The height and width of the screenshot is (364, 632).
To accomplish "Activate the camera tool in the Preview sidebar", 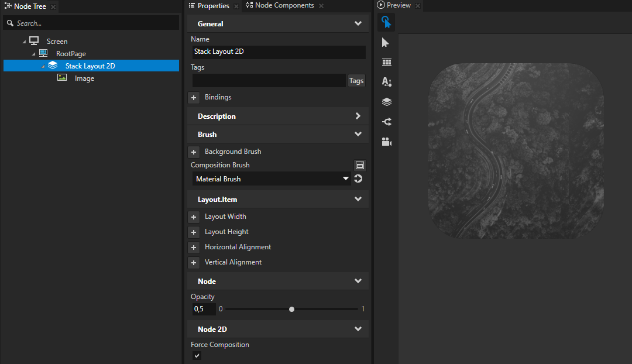I will 386,141.
